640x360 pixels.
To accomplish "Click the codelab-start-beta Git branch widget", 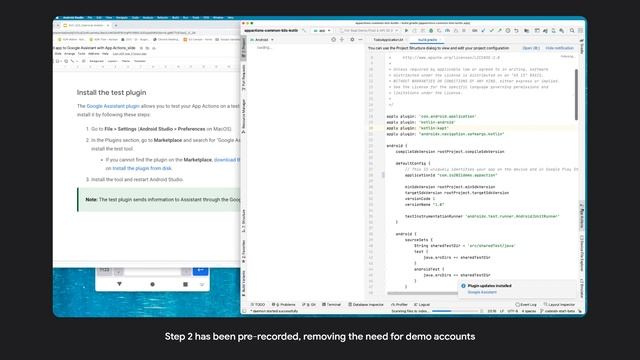I will 558,311.
